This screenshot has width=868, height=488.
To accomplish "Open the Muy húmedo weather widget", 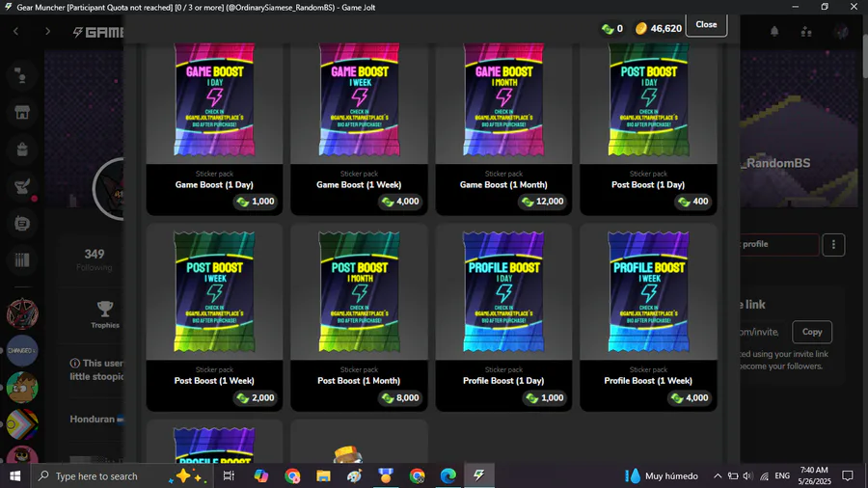I will click(662, 475).
